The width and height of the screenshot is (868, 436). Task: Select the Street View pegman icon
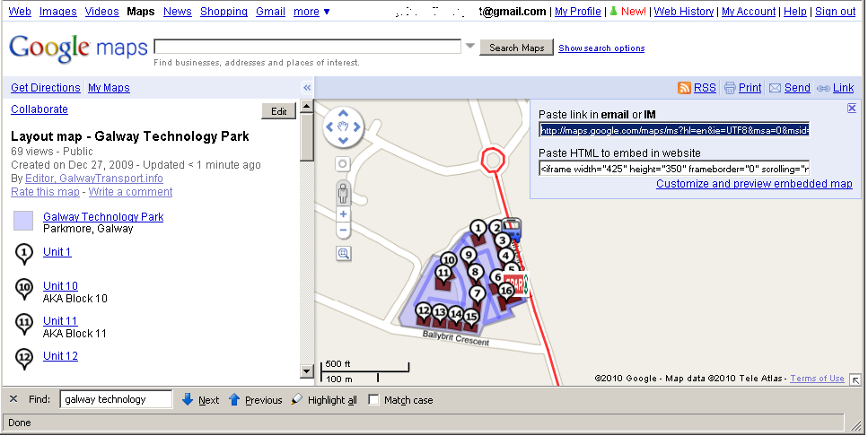[x=343, y=193]
